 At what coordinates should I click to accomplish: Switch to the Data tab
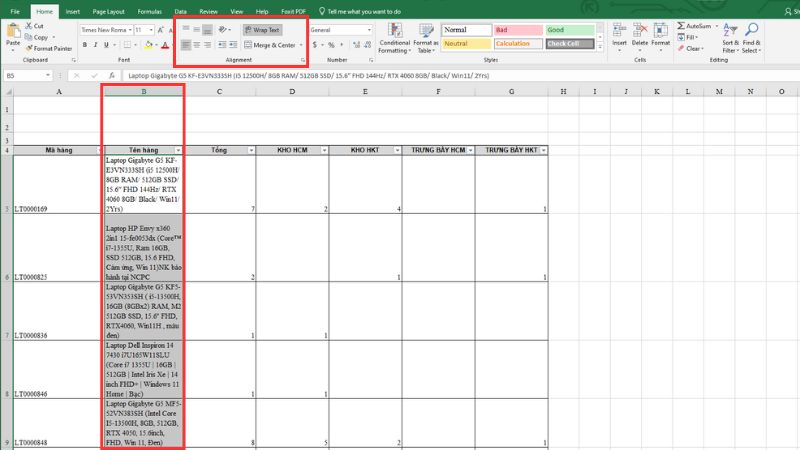180,11
